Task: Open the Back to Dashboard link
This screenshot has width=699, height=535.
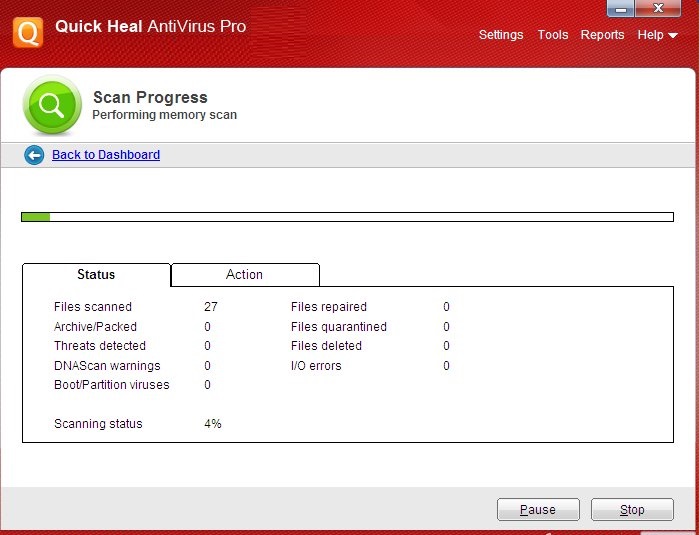Action: click(x=106, y=155)
